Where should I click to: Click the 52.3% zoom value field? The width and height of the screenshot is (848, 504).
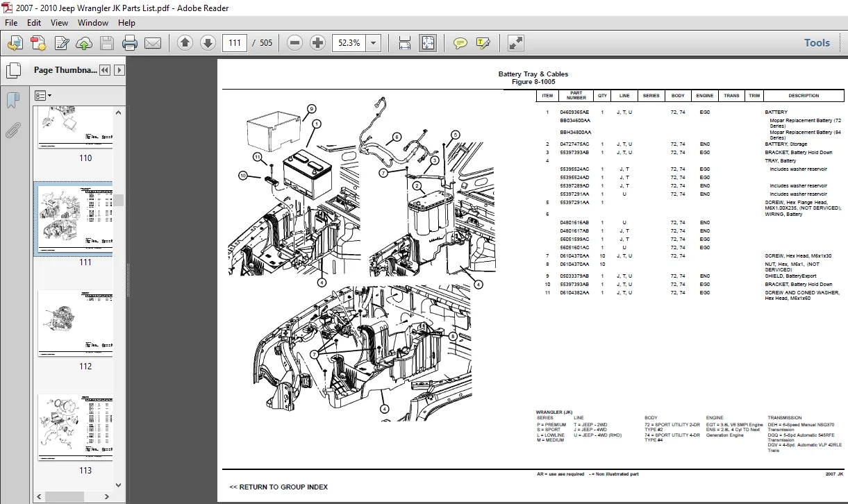tap(349, 43)
